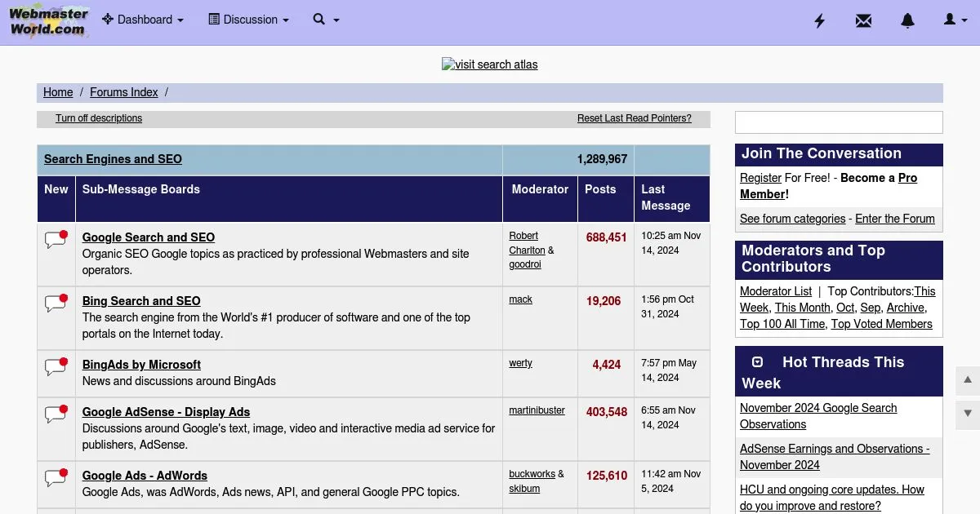Open Google AdSense - Display Ads board
This screenshot has width=980, height=514.
tap(166, 412)
